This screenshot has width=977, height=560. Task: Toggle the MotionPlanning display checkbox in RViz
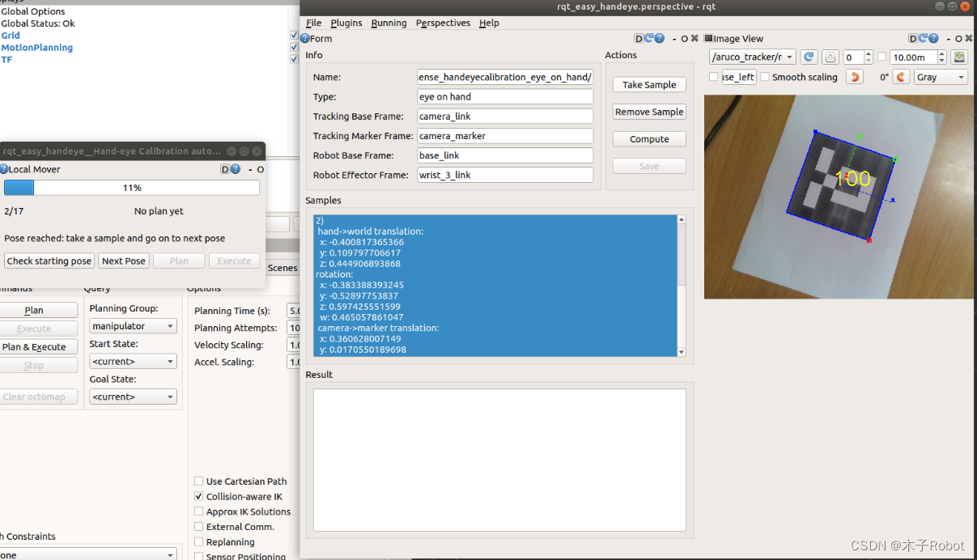click(x=294, y=47)
